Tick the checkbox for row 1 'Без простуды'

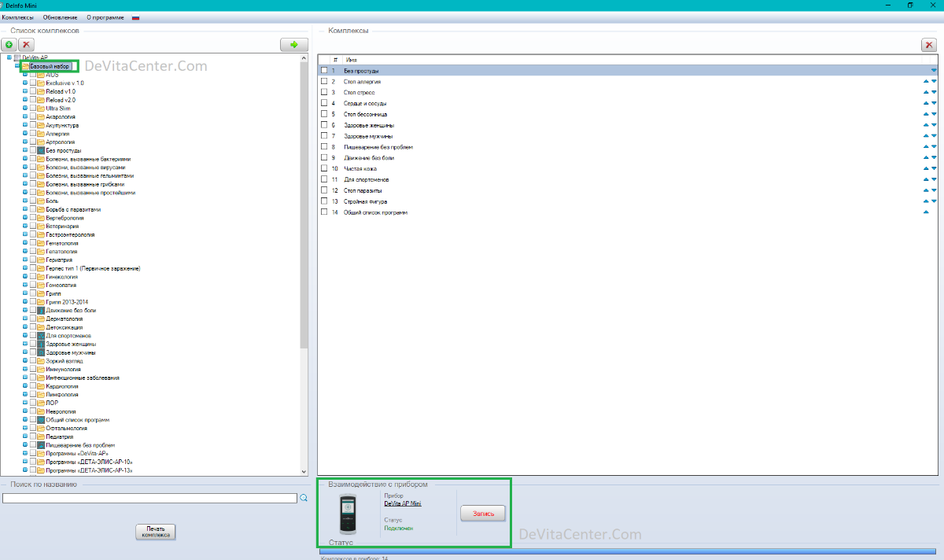[323, 71]
